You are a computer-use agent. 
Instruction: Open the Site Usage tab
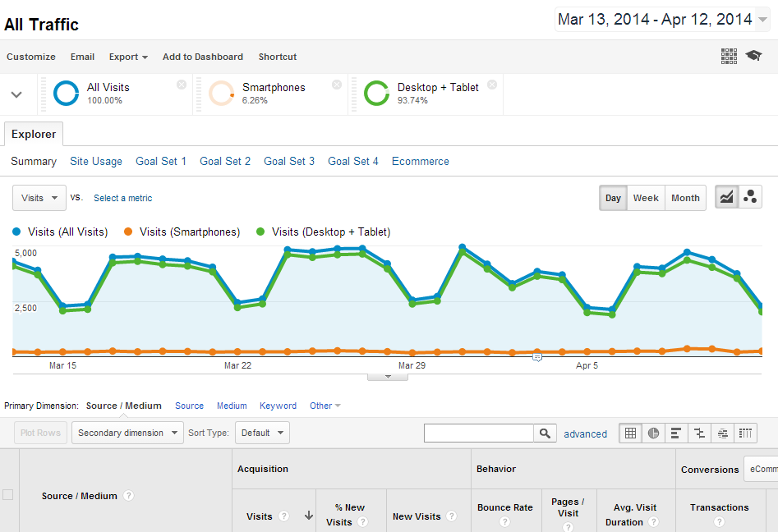96,162
